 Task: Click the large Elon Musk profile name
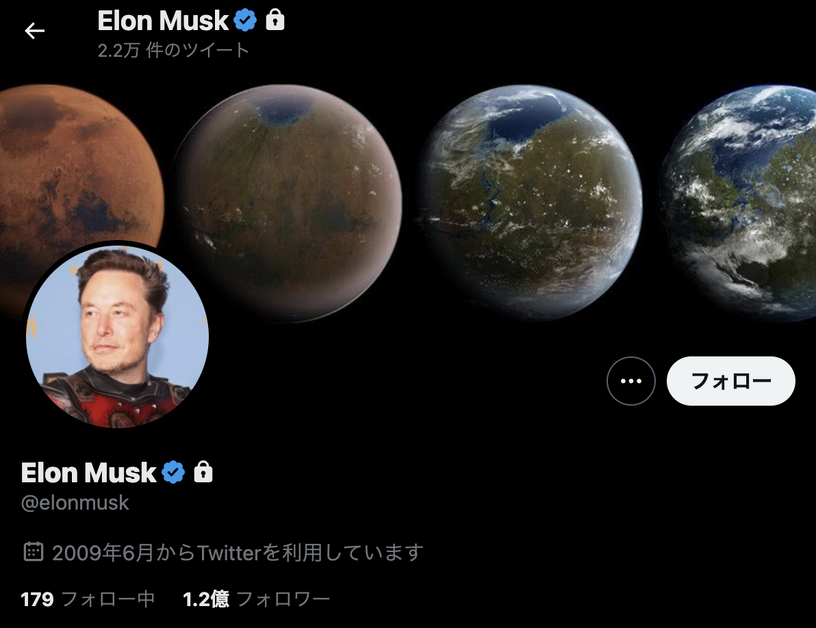coord(88,472)
